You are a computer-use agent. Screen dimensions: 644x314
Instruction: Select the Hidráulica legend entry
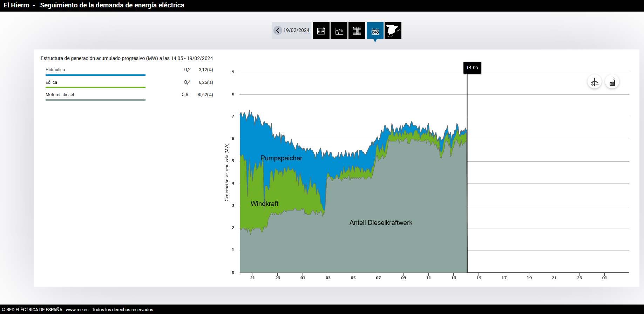tap(55, 70)
